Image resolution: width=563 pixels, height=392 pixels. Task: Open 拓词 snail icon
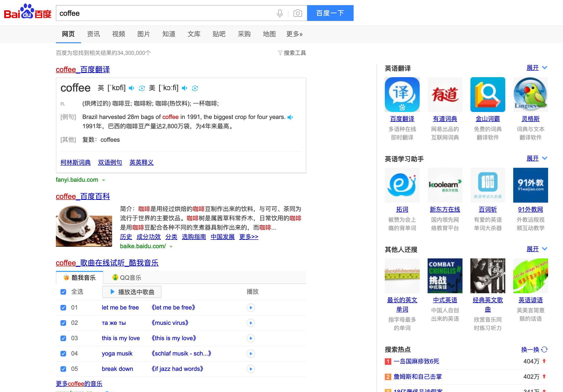click(x=402, y=185)
